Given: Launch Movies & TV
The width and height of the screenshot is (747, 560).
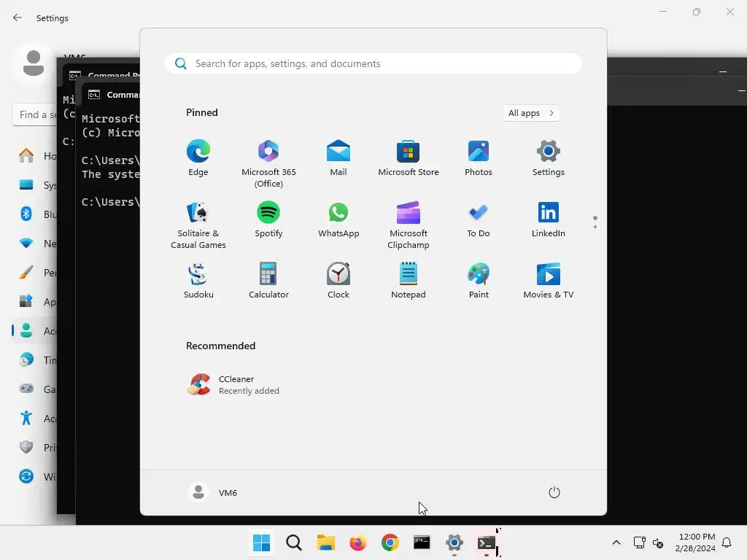Looking at the screenshot, I should click(549, 281).
